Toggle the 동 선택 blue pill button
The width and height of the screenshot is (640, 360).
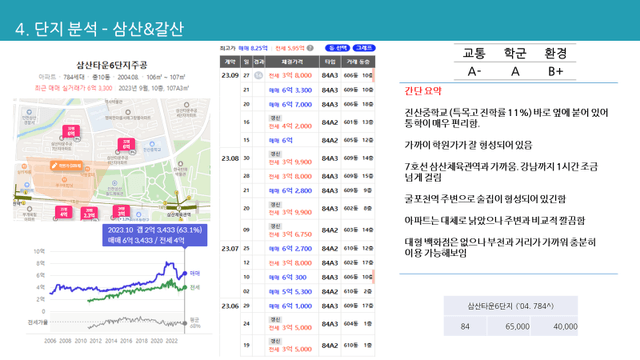[x=337, y=48]
